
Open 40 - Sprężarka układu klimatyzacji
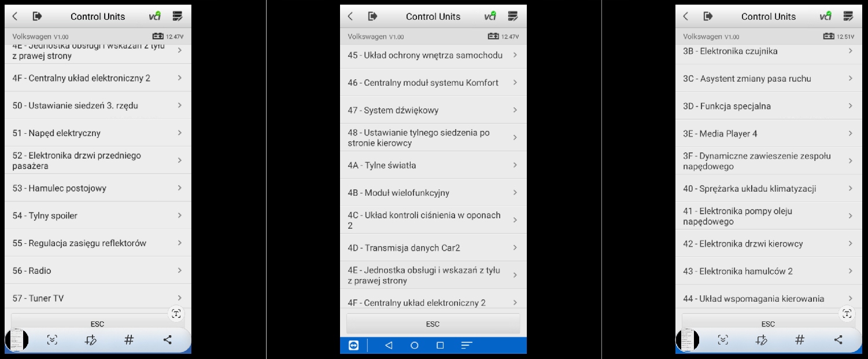tap(769, 188)
